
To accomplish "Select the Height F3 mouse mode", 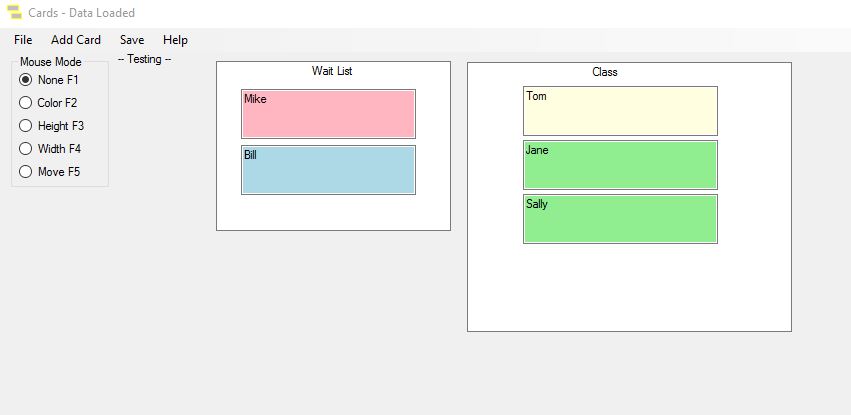I will point(27,126).
